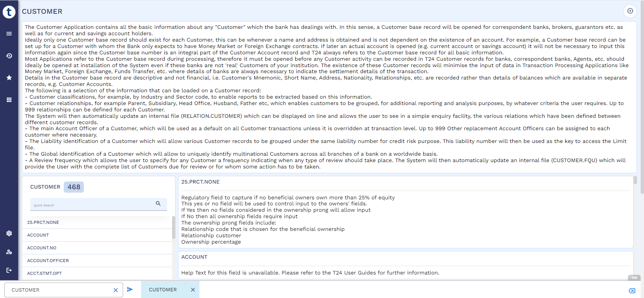Open the user settings icon

pos(9,252)
